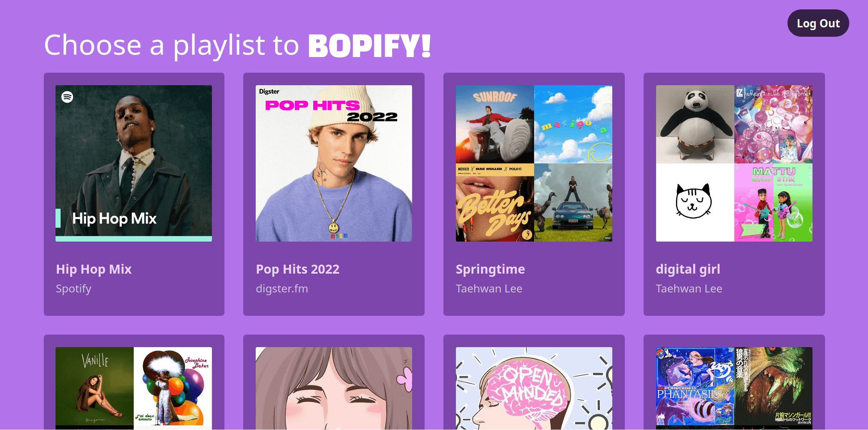Click the Better Days artwork in Springtime cover

point(495,202)
